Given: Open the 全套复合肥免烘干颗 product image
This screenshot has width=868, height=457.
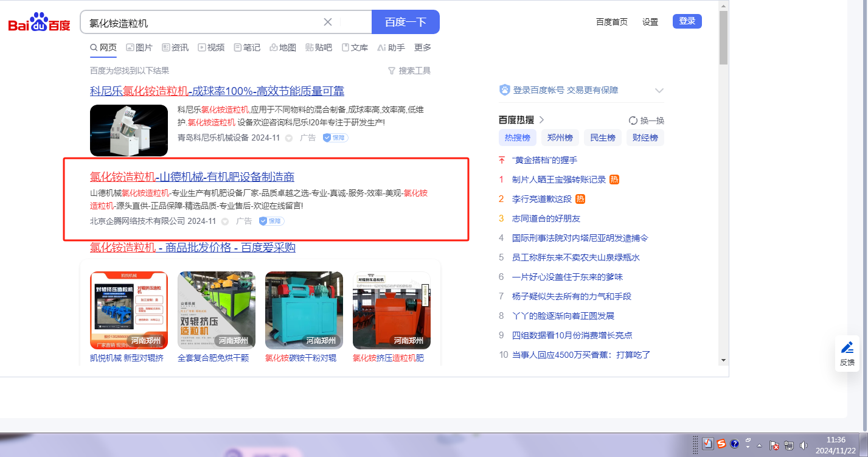Looking at the screenshot, I should click(217, 310).
